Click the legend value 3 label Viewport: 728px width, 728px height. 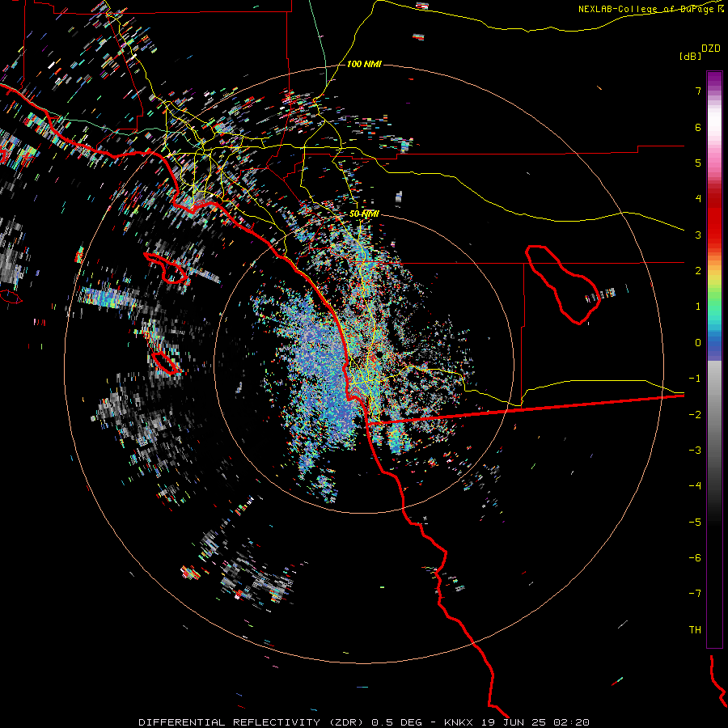(698, 235)
